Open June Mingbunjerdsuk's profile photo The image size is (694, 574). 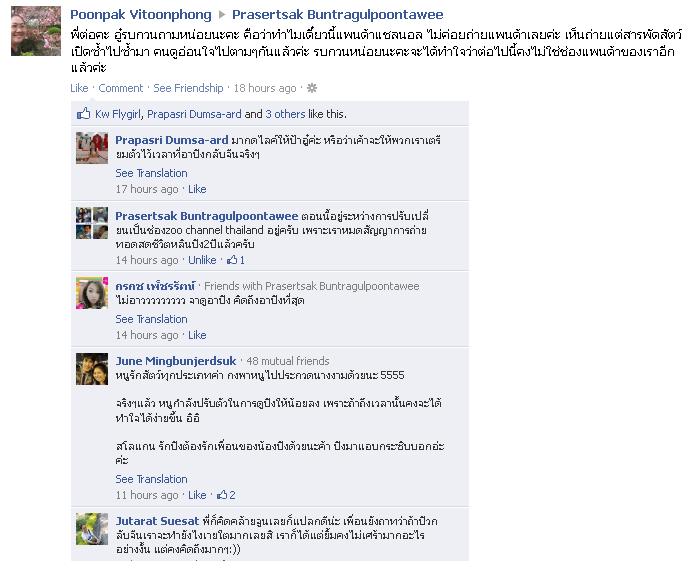(x=92, y=369)
